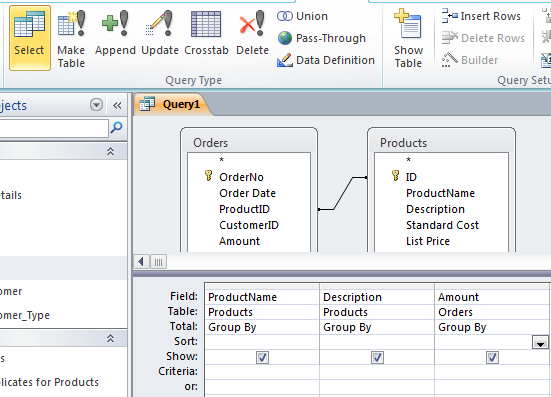Open the navigation pane category dropdown
The width and height of the screenshot is (551, 397).
point(96,105)
